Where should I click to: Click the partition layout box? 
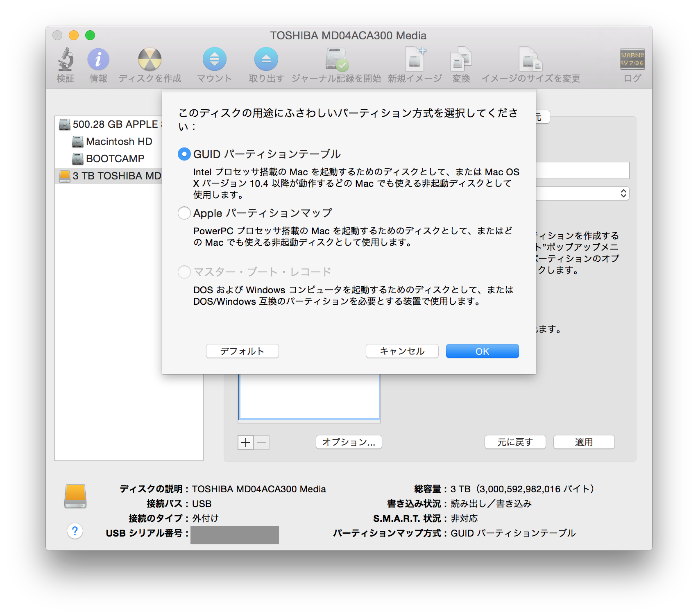pos(309,397)
